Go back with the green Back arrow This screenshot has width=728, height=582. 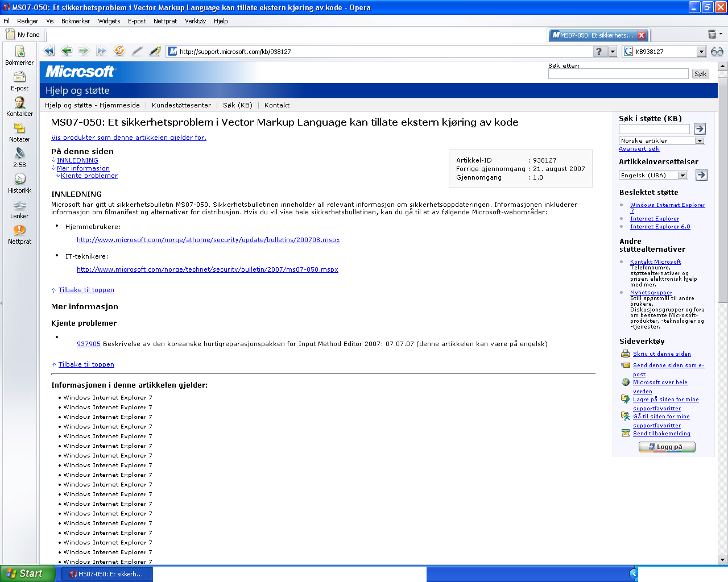pos(67,51)
